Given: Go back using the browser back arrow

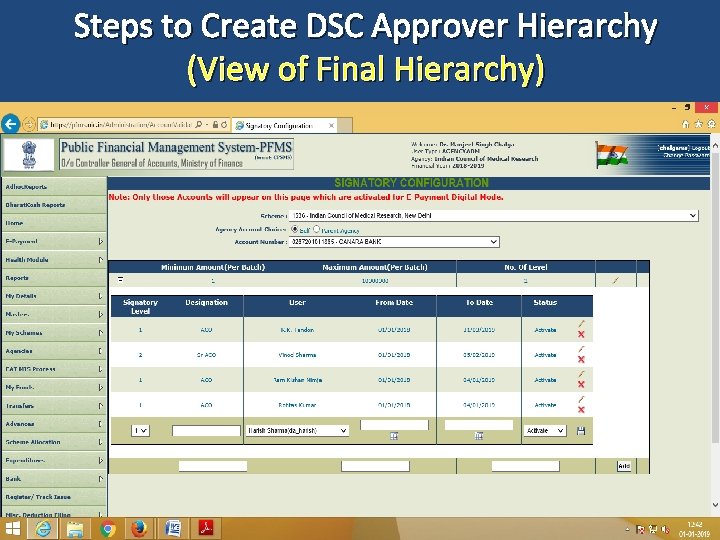Looking at the screenshot, I should 11,124.
